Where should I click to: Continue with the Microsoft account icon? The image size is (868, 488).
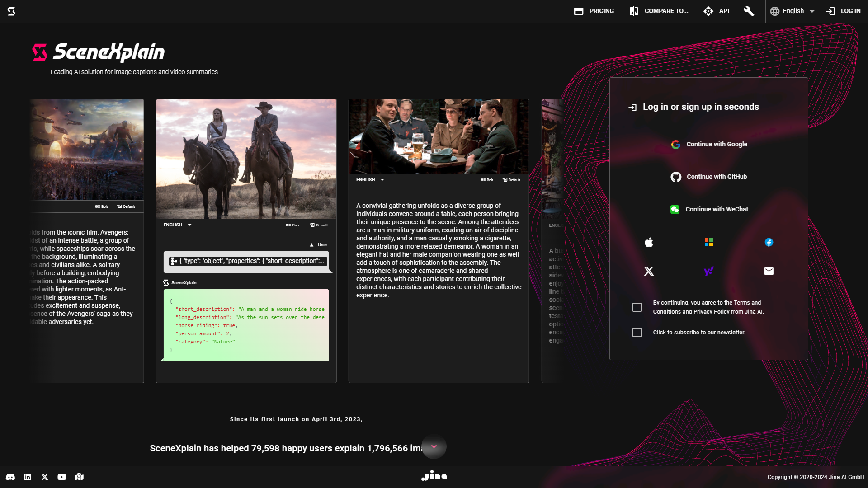[x=709, y=242]
